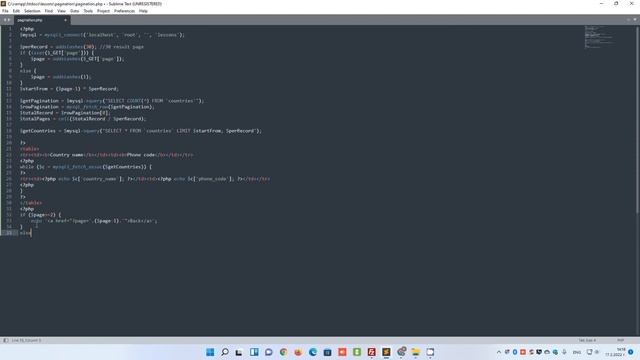Open the Goto menu

pos(74,11)
